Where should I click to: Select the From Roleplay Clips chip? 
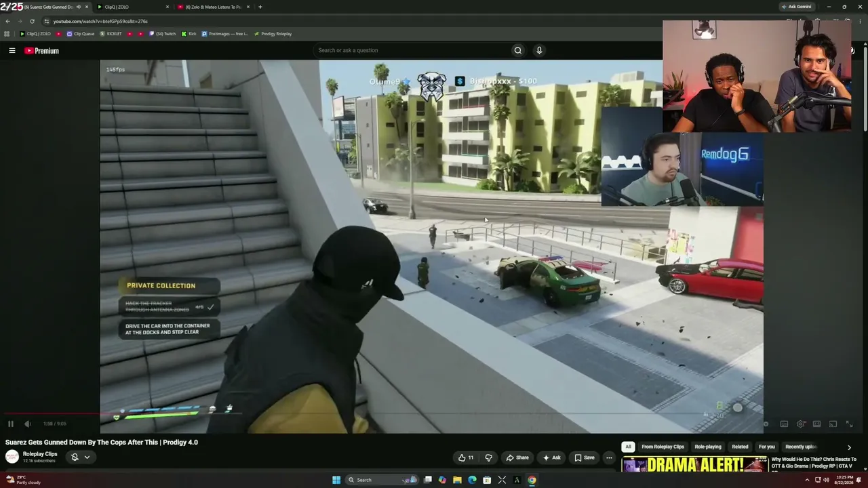click(x=663, y=447)
